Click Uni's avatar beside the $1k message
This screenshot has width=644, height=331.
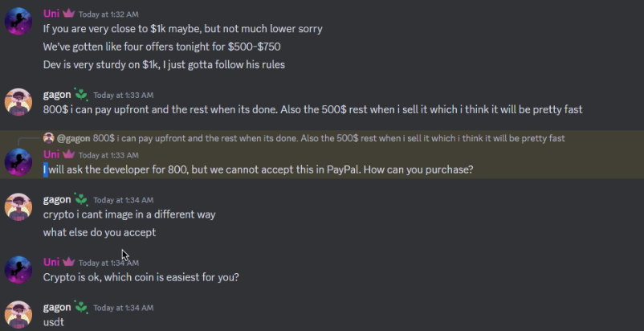coord(18,22)
